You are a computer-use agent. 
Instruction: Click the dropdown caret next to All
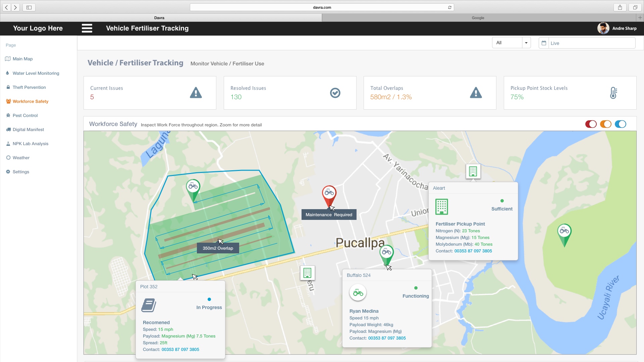pyautogui.click(x=526, y=43)
